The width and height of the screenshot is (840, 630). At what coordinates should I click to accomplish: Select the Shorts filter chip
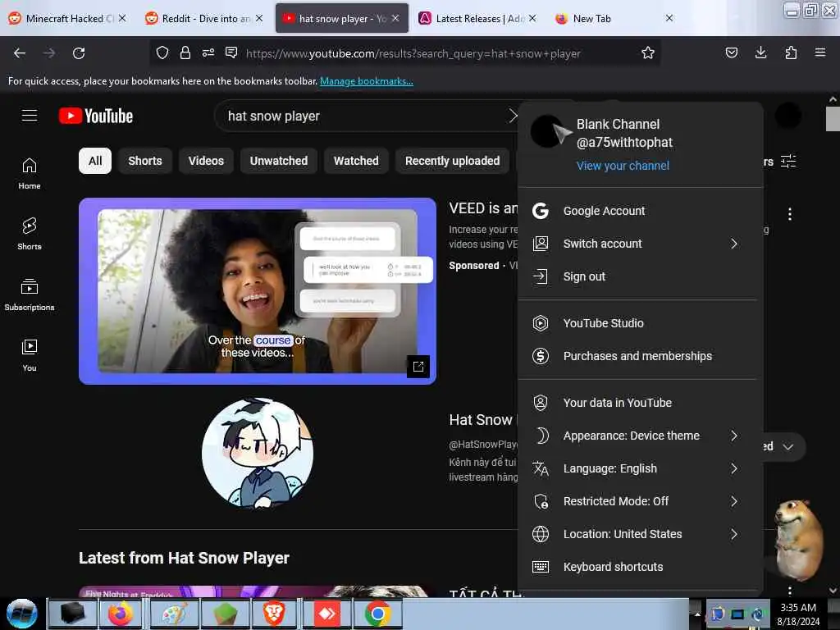coord(144,161)
